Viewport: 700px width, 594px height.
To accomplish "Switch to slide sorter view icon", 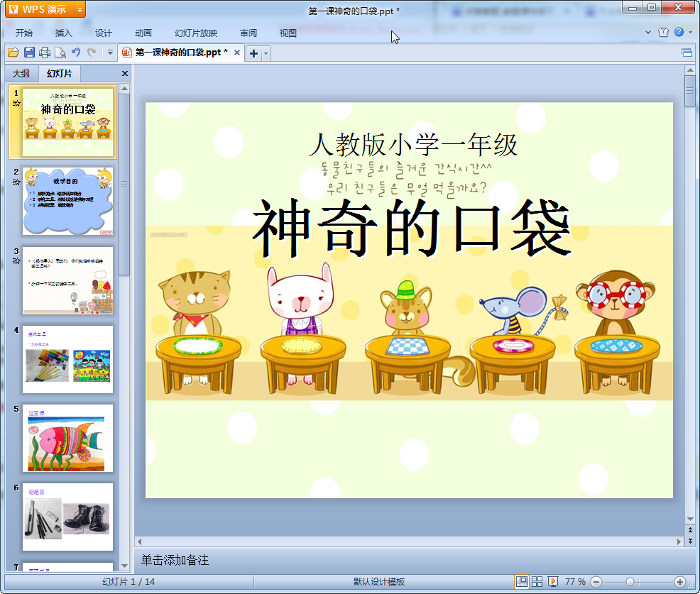I will [537, 581].
